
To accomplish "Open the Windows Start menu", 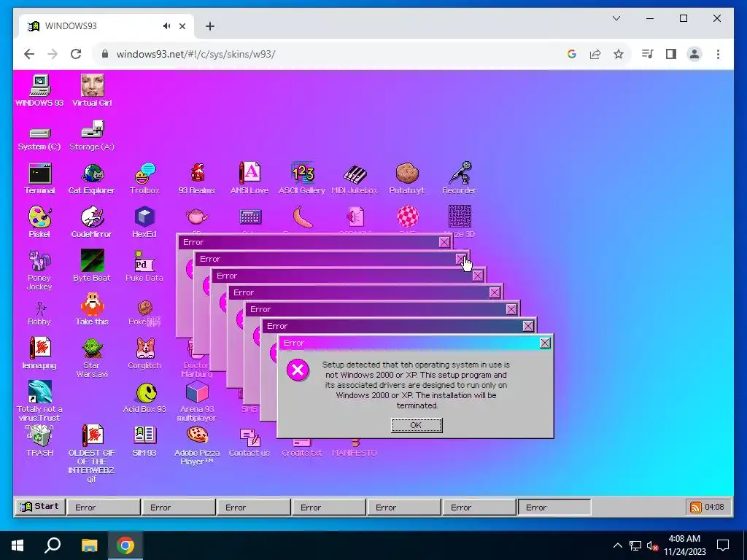I will coord(18,545).
